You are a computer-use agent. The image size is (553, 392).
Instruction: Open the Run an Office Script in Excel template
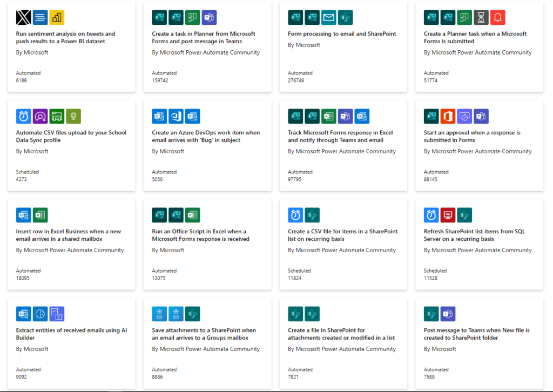coord(208,235)
